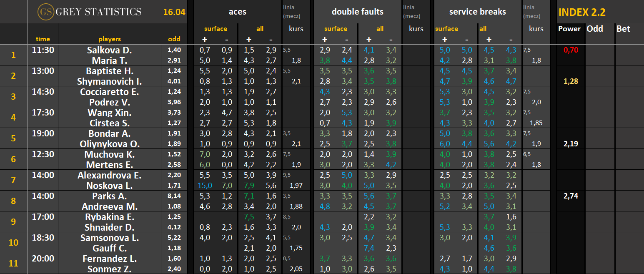Select the INDEX 2.2 title cell
Viewport: 644px width, 274px height.
[x=581, y=12]
